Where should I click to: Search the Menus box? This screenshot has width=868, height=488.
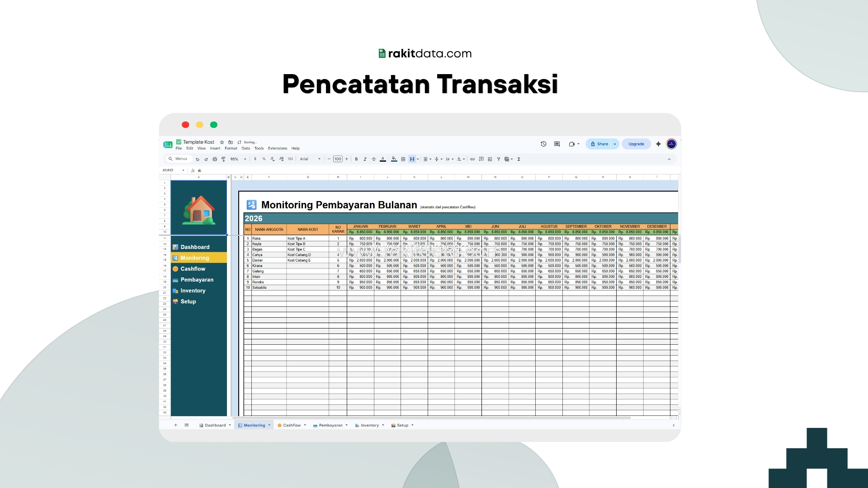point(179,159)
